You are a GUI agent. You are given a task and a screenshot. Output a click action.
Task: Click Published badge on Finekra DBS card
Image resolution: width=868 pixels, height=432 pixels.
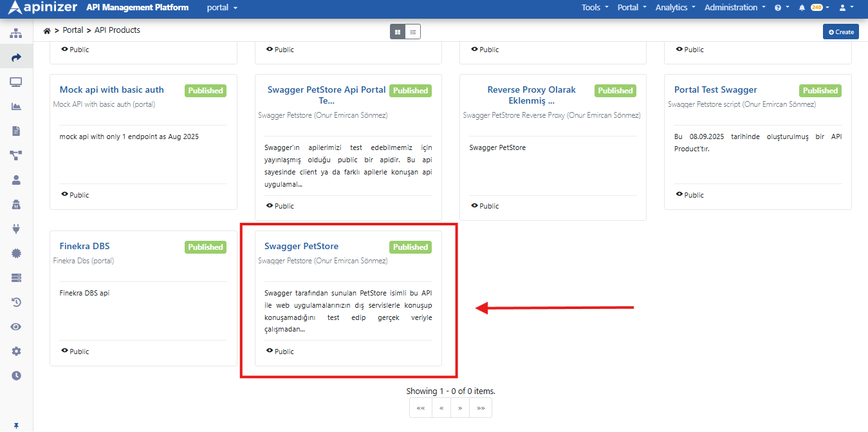[x=206, y=247]
